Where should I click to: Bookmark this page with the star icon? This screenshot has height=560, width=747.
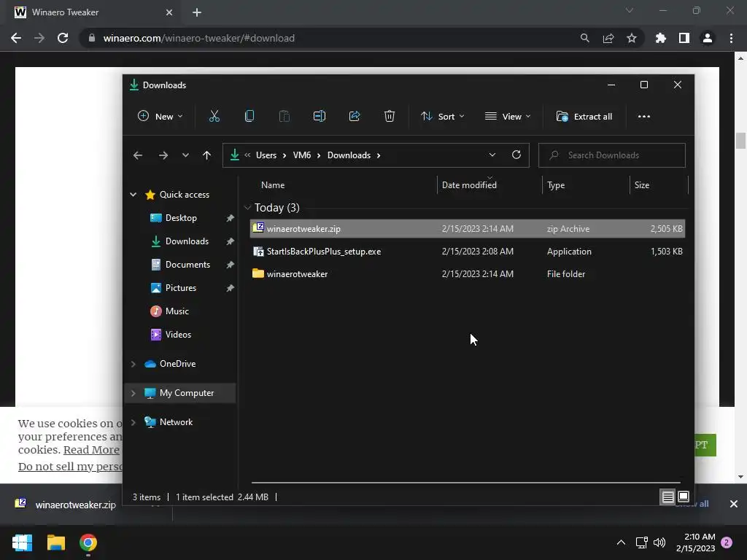[632, 38]
